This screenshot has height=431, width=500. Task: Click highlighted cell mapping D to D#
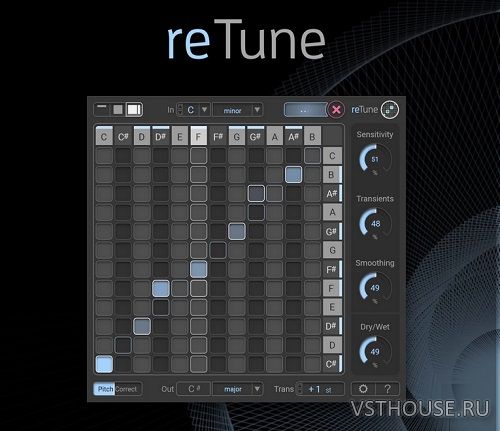click(142, 326)
